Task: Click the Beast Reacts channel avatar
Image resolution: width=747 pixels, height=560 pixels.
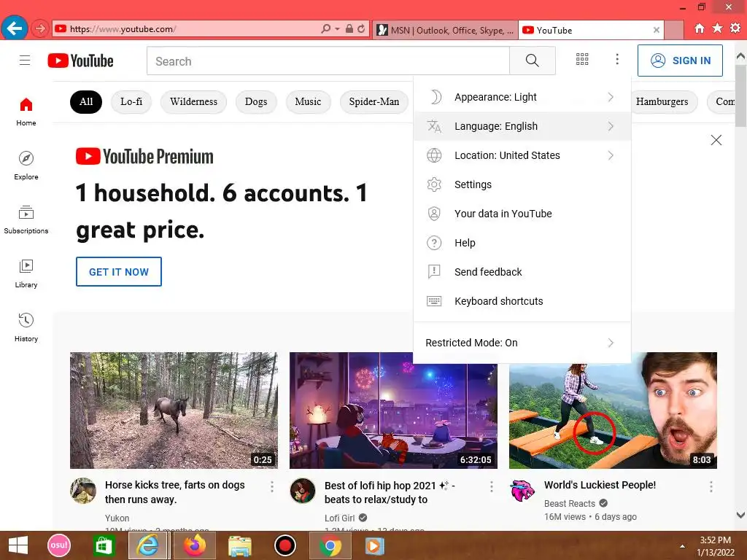Action: 522,491
